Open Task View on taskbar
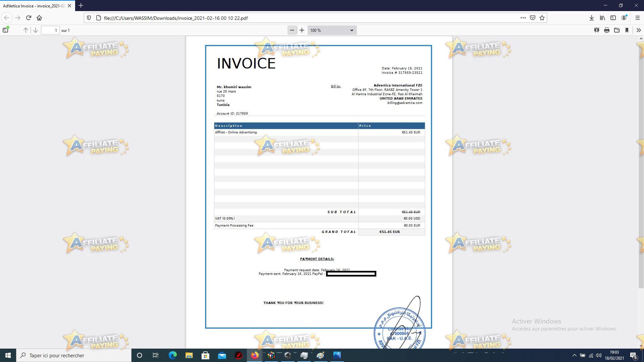 tap(156, 355)
